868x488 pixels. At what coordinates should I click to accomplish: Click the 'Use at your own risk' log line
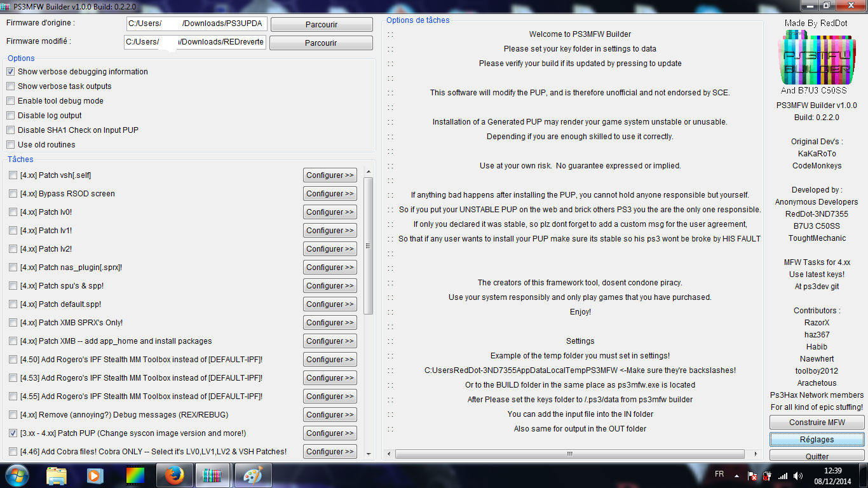pyautogui.click(x=580, y=166)
